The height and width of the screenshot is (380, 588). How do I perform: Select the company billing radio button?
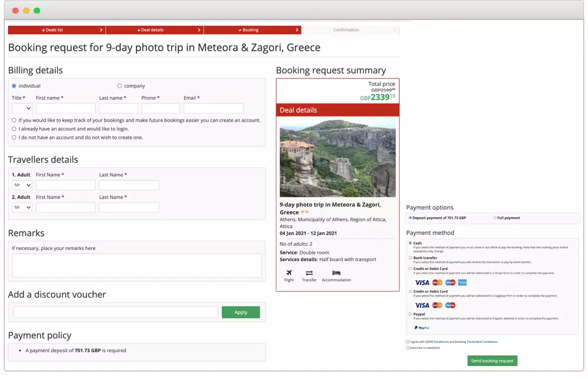click(120, 86)
